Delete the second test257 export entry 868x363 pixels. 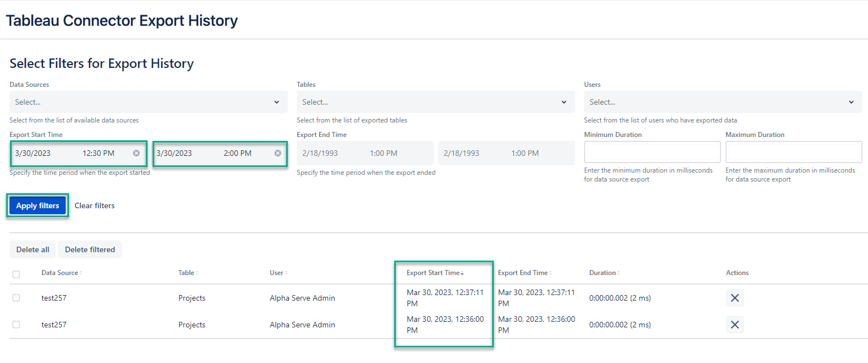click(734, 325)
